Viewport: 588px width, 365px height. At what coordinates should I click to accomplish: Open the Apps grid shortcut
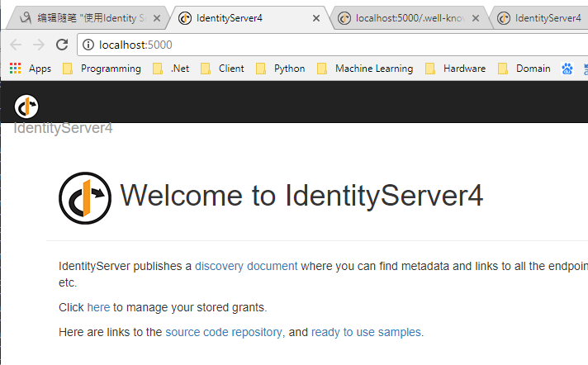pos(31,69)
